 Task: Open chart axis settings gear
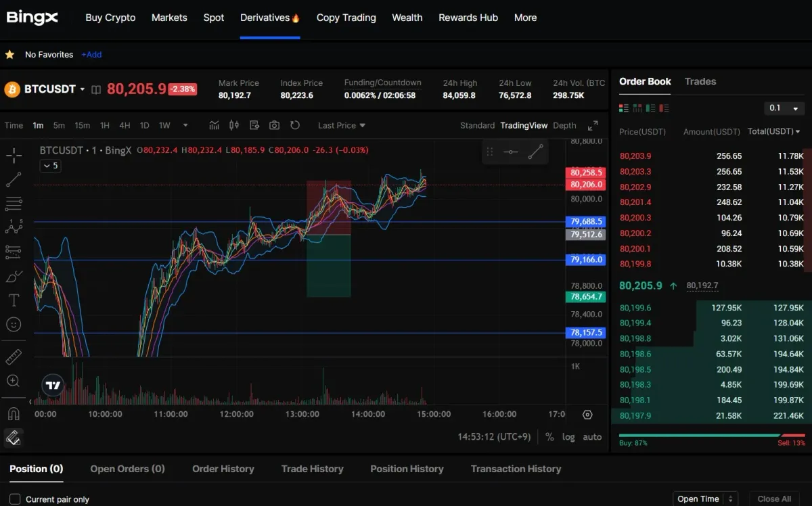click(x=587, y=415)
